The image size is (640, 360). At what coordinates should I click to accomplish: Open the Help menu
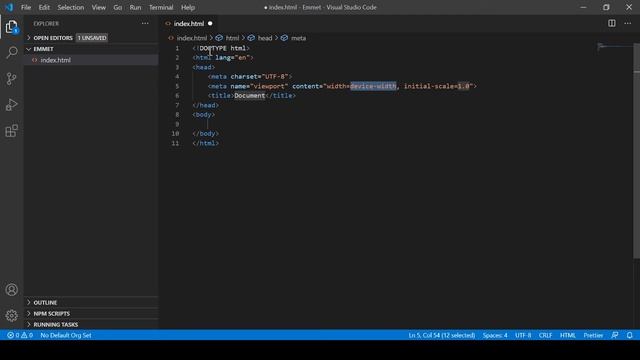[188, 7]
